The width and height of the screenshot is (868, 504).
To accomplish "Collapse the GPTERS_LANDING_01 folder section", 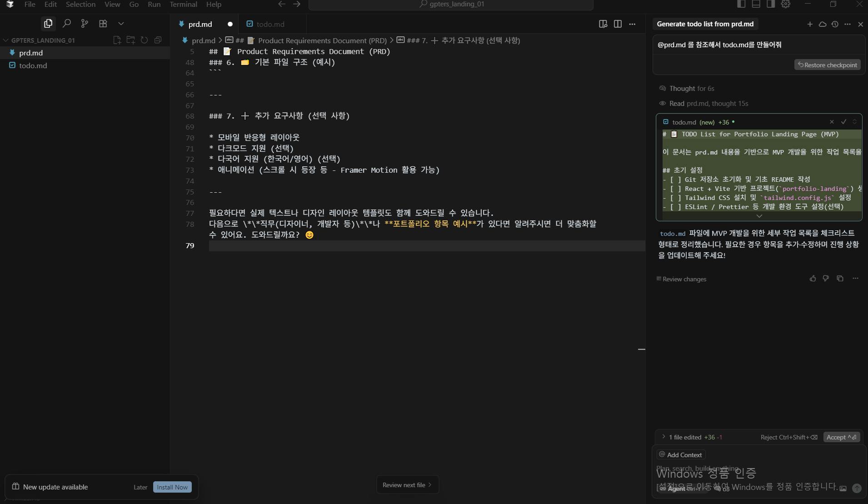I will [x=43, y=40].
